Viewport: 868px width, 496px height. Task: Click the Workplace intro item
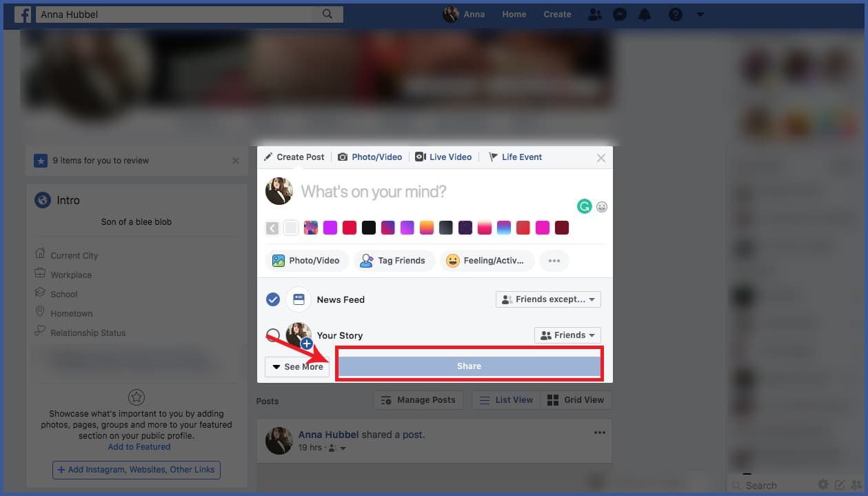[x=63, y=275]
